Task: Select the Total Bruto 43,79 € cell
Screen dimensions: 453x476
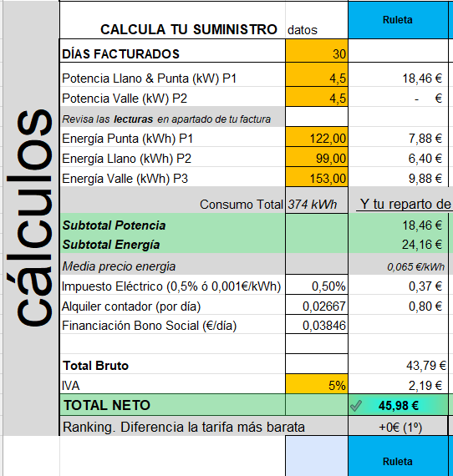Action: [398, 364]
